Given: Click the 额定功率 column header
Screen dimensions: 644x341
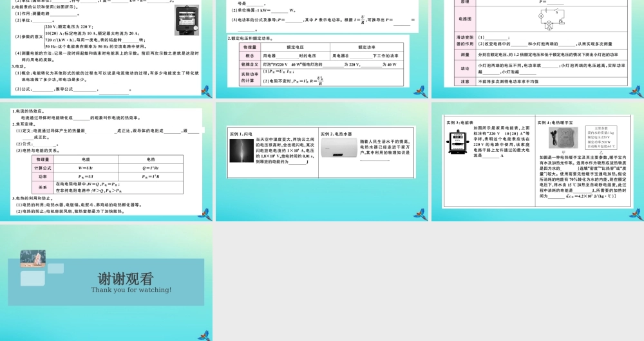Looking at the screenshot, I should (366, 47).
